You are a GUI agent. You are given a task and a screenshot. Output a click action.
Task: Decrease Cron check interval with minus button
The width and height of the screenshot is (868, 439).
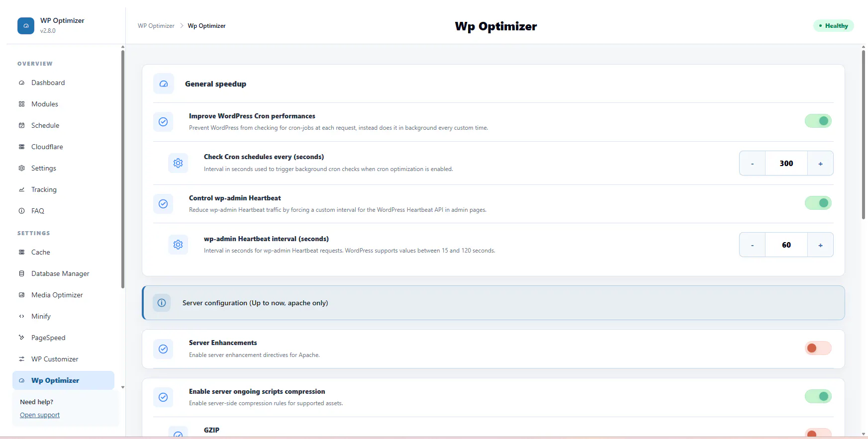(752, 164)
